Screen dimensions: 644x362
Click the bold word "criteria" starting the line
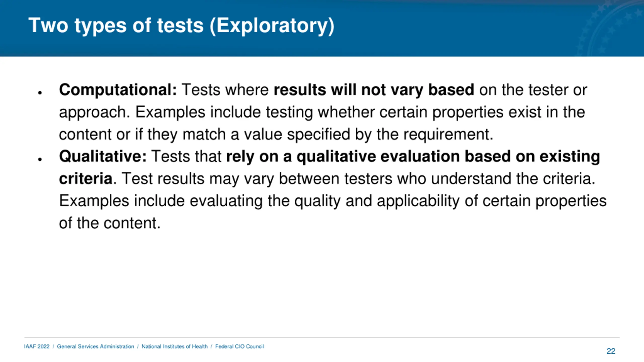click(x=86, y=178)
